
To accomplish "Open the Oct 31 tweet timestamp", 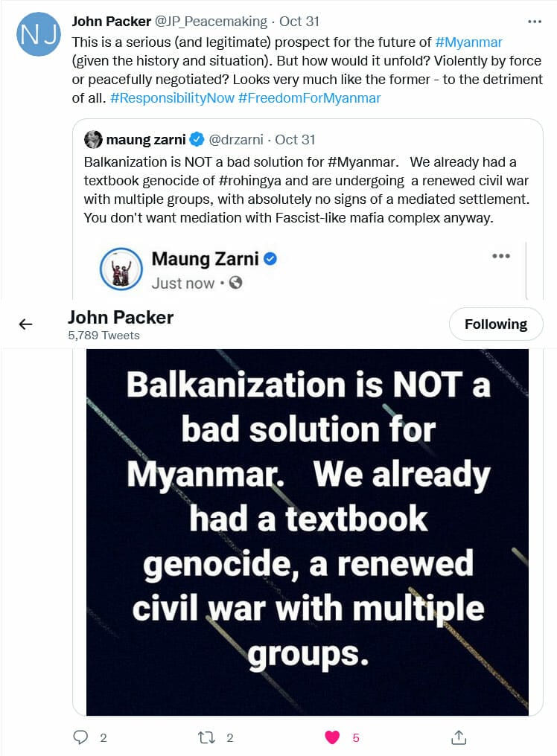I will coord(301,22).
